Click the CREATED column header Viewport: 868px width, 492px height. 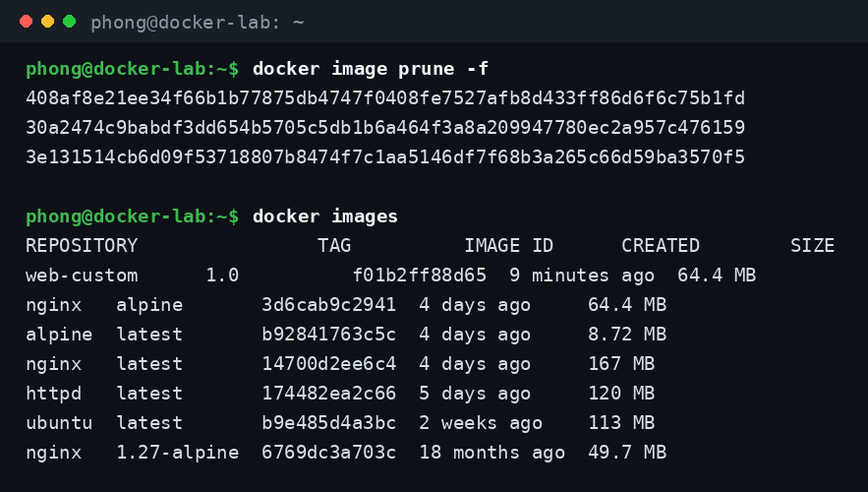tap(661, 246)
